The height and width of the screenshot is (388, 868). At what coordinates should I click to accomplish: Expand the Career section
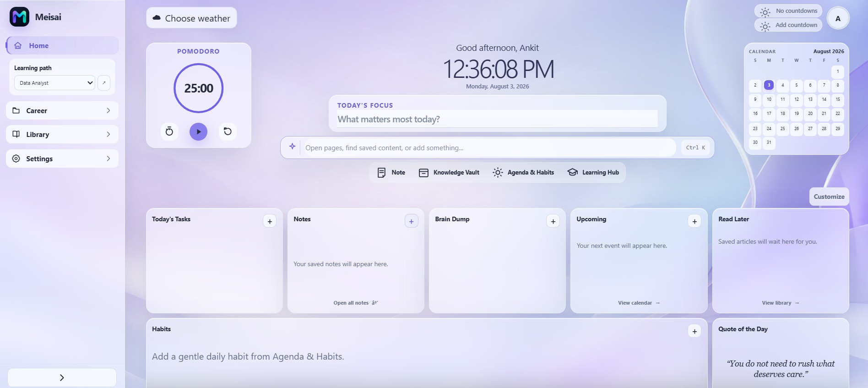click(62, 110)
